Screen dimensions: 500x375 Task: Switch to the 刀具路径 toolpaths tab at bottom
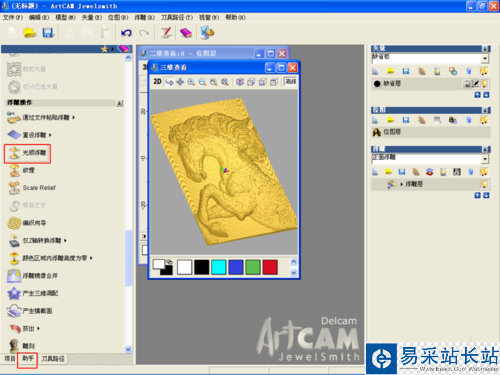[53, 359]
